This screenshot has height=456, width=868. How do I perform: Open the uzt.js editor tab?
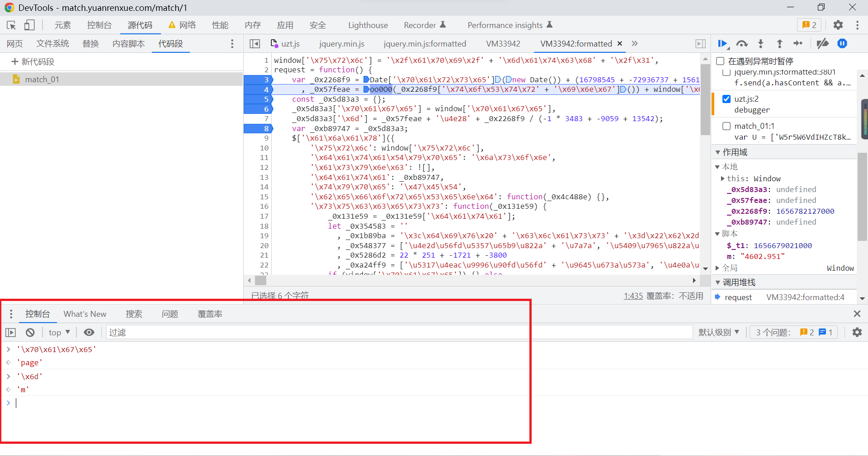point(285,44)
